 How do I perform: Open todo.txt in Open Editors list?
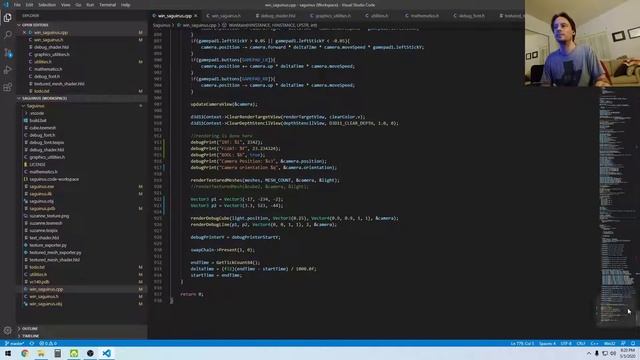pyautogui.click(x=42, y=91)
